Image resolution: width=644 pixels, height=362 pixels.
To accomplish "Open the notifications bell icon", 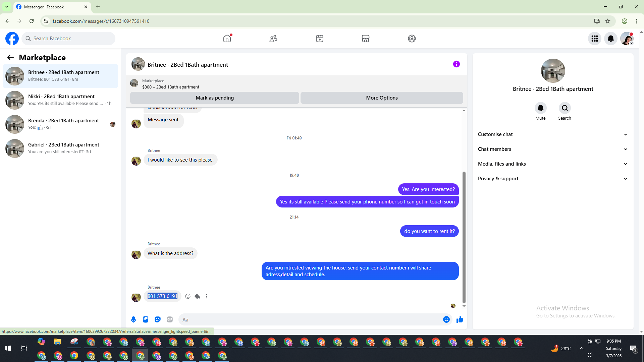I will click(x=611, y=39).
